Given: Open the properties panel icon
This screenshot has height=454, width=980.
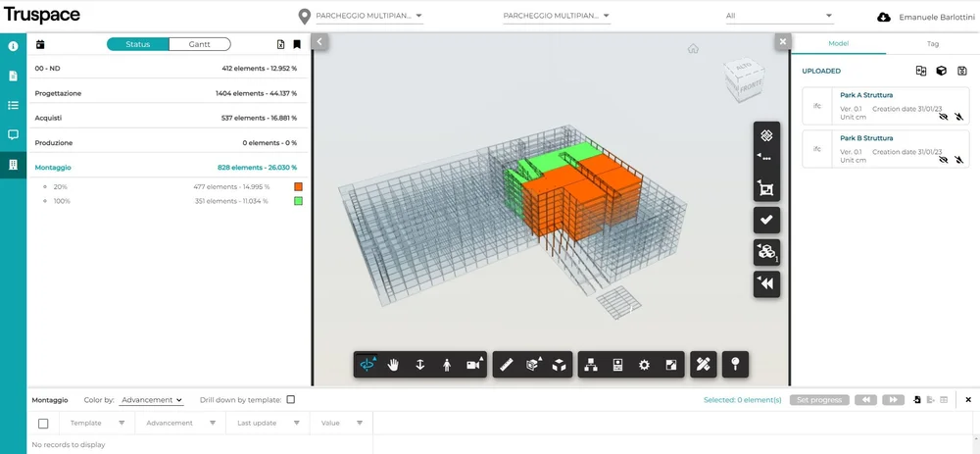Looking at the screenshot, I should [x=617, y=365].
